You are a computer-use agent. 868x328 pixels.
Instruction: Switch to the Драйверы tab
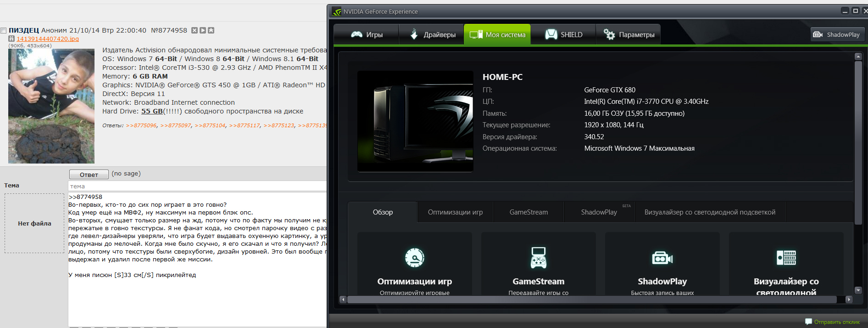click(x=432, y=34)
